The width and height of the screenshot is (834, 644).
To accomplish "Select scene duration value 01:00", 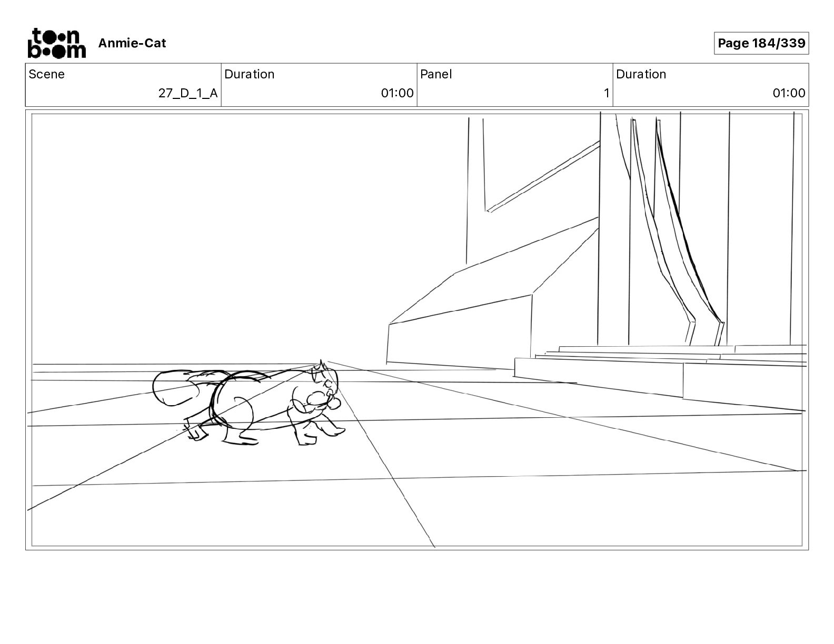I will point(398,93).
